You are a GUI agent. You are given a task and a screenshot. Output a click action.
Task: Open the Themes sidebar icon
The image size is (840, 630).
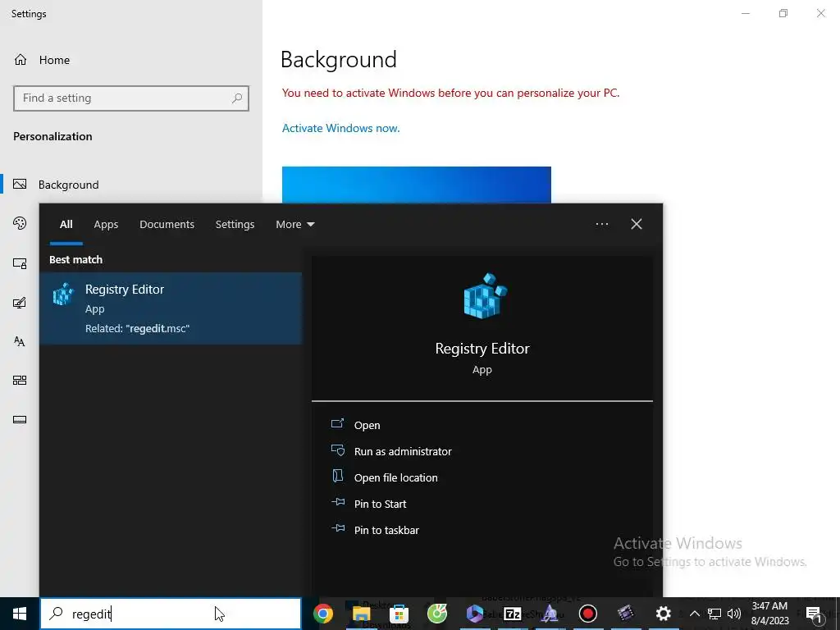coord(20,303)
